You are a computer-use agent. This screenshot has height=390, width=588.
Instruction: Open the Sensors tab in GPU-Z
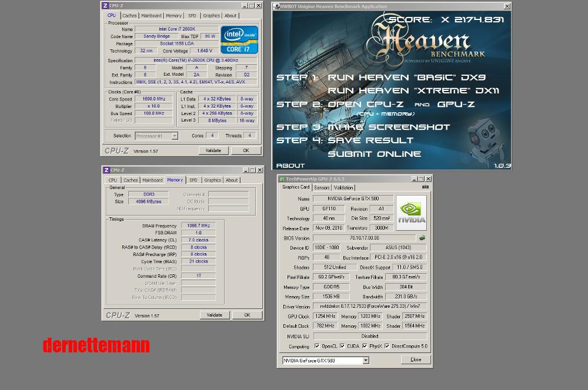[322, 187]
